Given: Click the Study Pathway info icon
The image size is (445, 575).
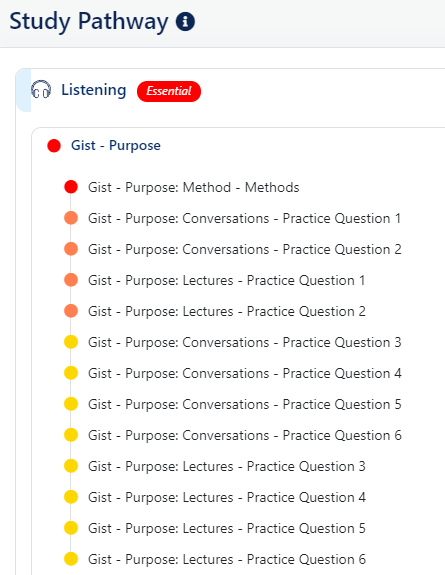Looking at the screenshot, I should point(185,21).
